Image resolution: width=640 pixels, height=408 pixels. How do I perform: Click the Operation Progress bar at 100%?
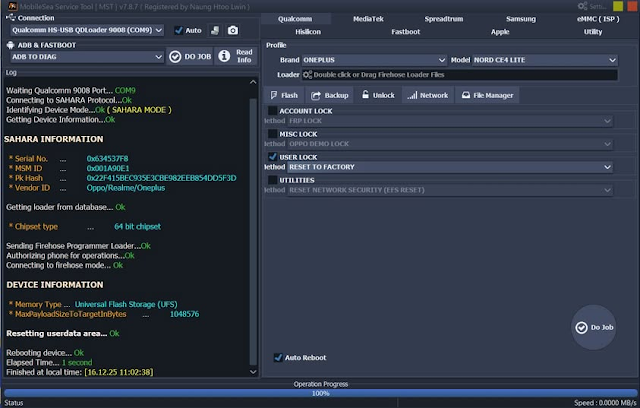[x=320, y=393]
